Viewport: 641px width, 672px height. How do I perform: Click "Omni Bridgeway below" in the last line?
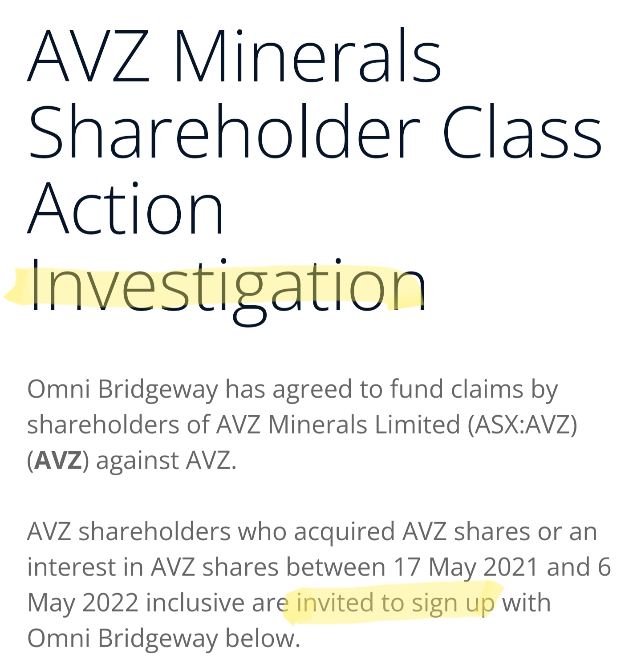pyautogui.click(x=163, y=639)
